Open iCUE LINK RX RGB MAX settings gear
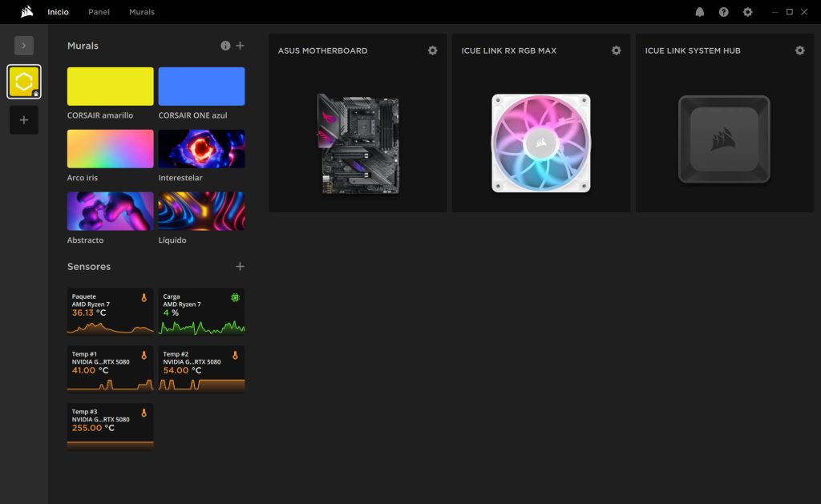The image size is (821, 504). click(617, 50)
